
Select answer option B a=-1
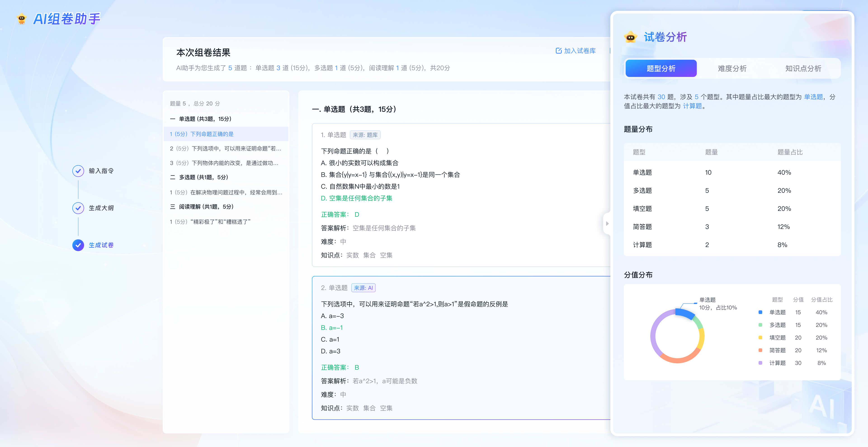[332, 328]
